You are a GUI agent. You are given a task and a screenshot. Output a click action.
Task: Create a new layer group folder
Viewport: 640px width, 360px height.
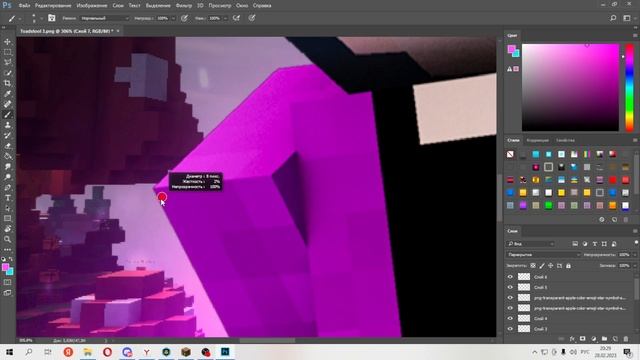coord(604,339)
